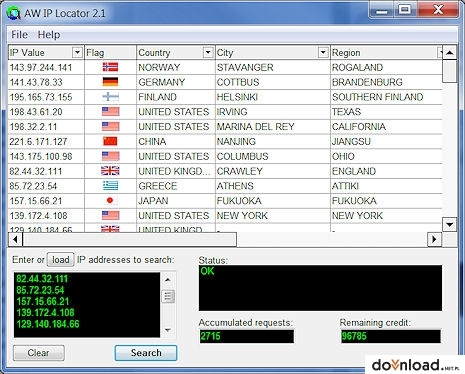Open the Help menu
Image resolution: width=465 pixels, height=374 pixels.
coord(49,34)
